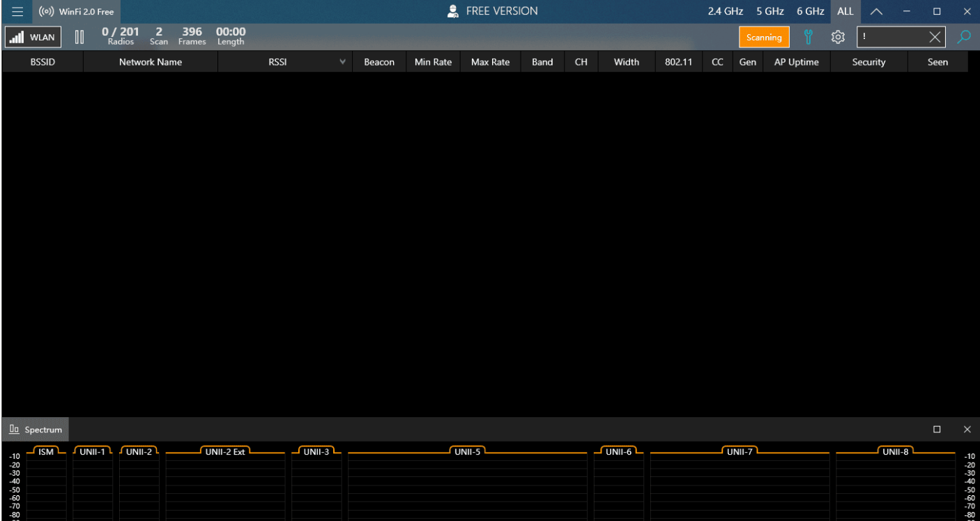The width and height of the screenshot is (980, 521).
Task: Maximize the Spectrum panel
Action: click(x=937, y=429)
